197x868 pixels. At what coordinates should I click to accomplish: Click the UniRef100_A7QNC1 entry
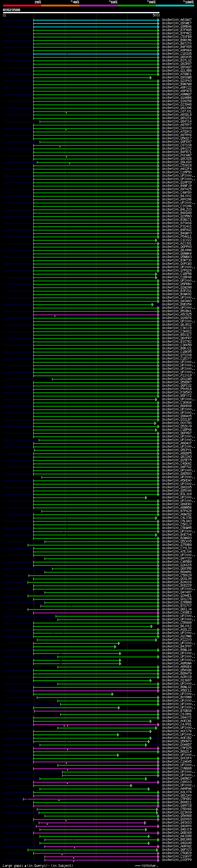click(x=176, y=74)
